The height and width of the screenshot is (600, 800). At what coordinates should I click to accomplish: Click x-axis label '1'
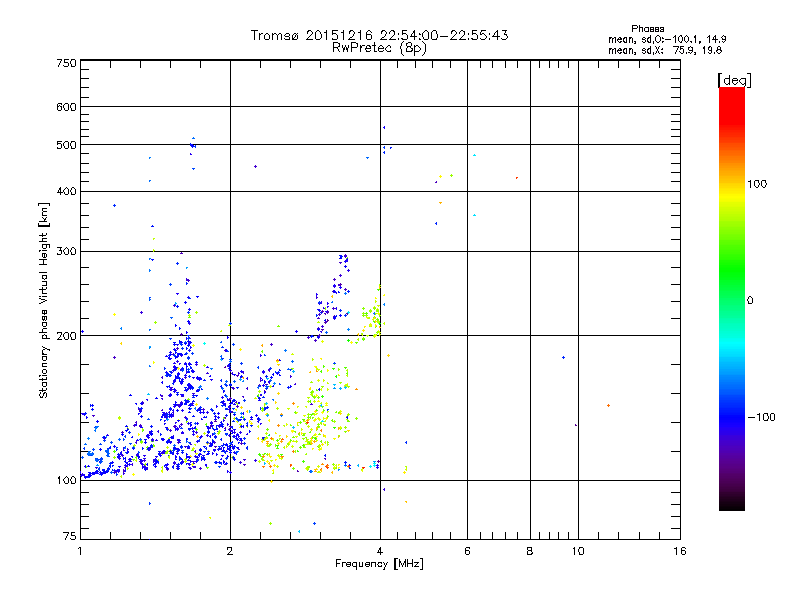[80, 551]
